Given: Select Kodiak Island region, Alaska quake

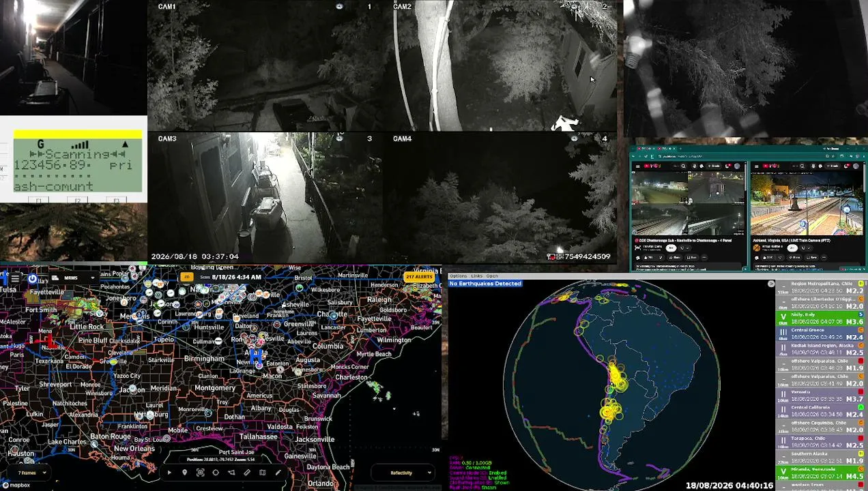Looking at the screenshot, I should point(821,348).
